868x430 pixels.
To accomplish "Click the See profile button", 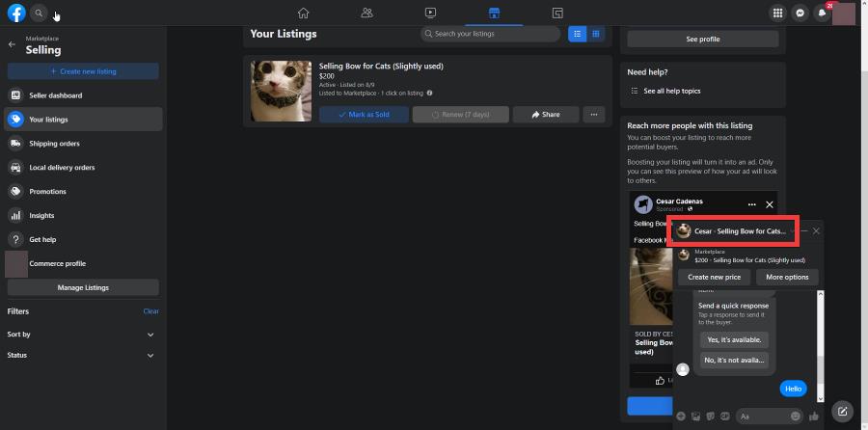I will [x=702, y=40].
